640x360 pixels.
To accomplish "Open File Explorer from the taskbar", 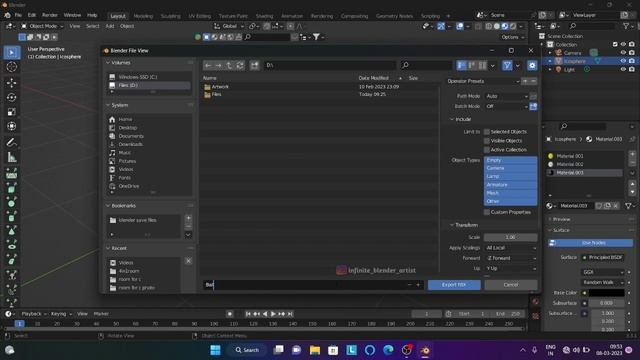I will point(315,350).
